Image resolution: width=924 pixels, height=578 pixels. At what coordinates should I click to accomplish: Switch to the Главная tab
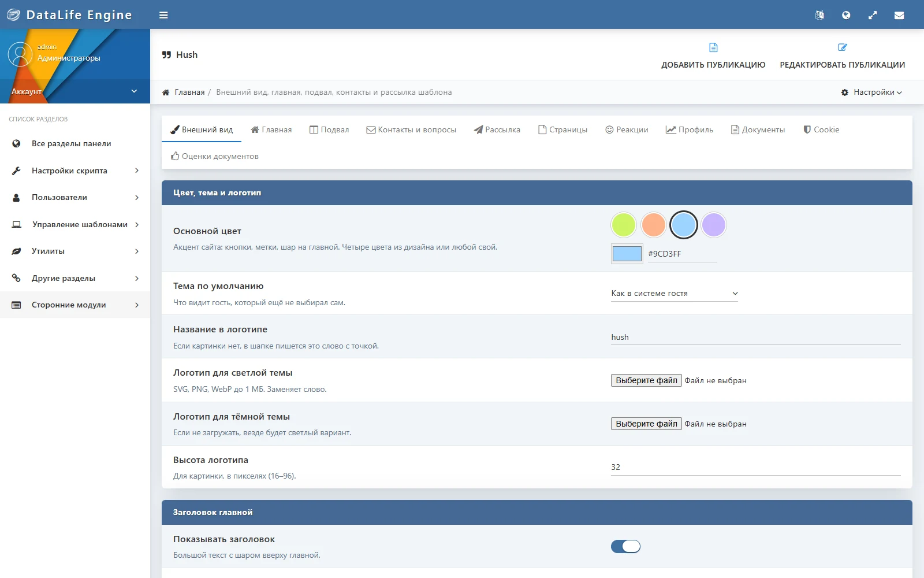click(271, 129)
